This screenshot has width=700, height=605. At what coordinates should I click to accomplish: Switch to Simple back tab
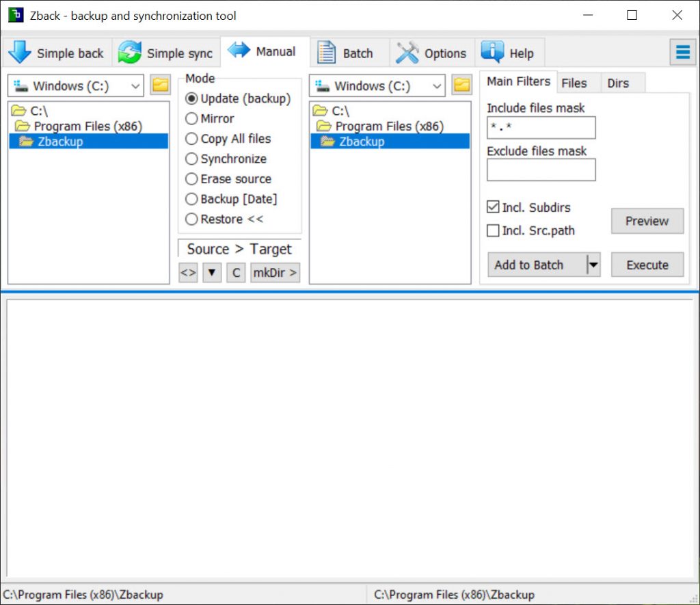pyautogui.click(x=57, y=53)
